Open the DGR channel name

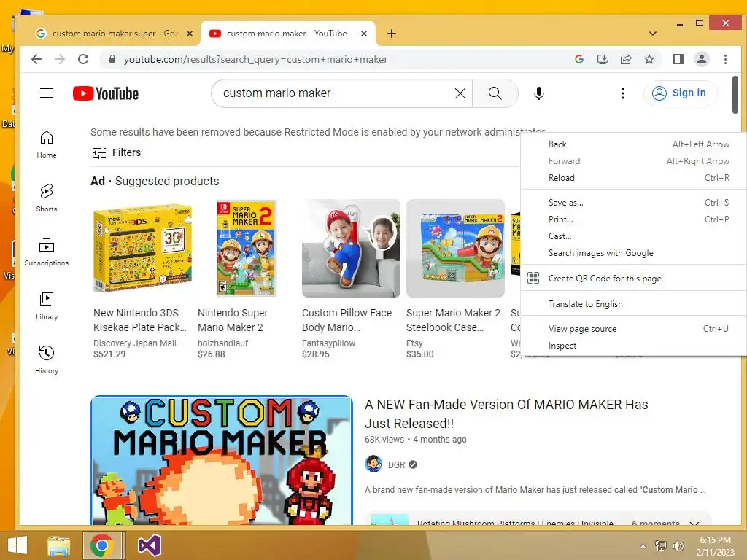pyautogui.click(x=396, y=464)
